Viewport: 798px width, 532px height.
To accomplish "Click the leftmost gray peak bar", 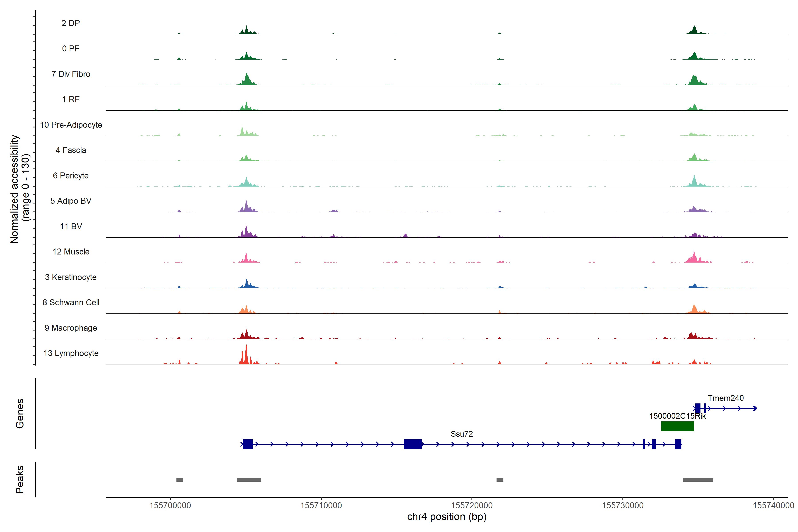I will 180,480.
